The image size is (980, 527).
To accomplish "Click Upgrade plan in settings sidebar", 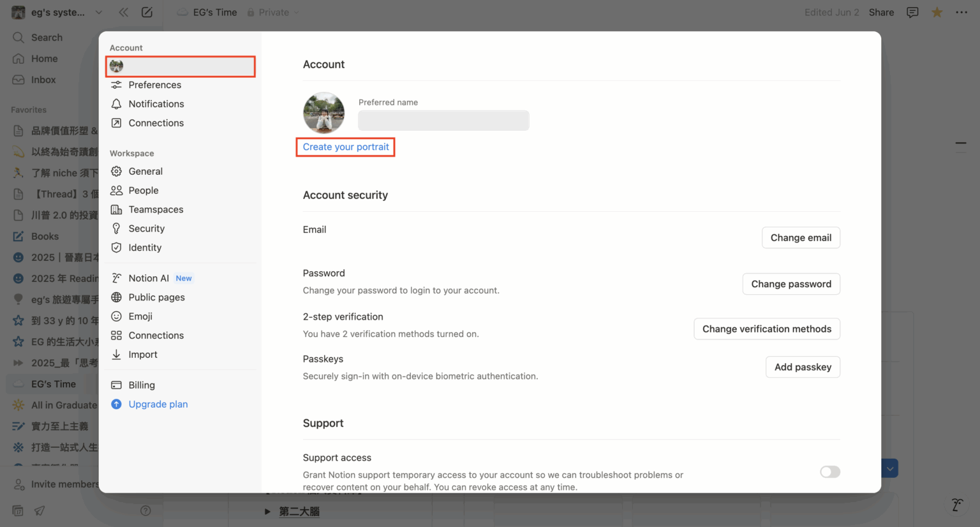I will [158, 405].
